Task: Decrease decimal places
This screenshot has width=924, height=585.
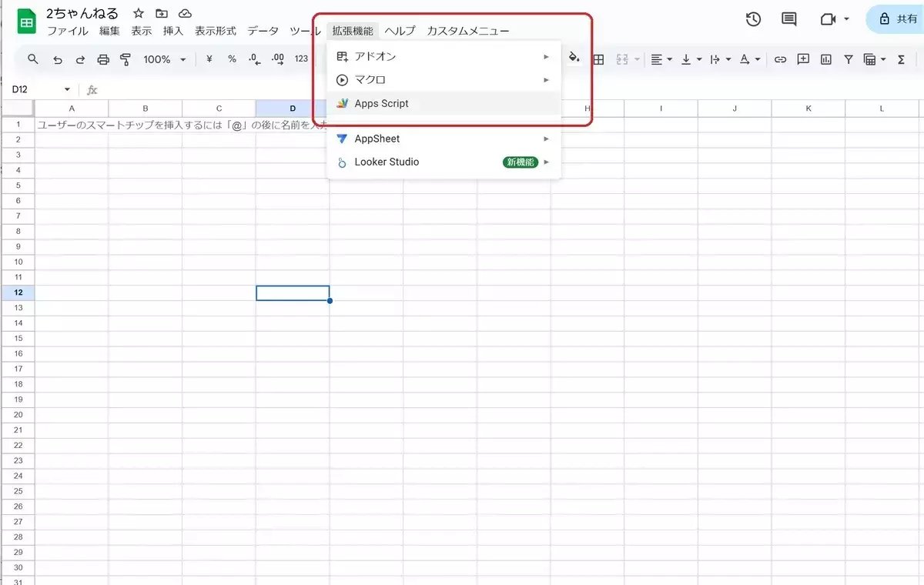Action: [x=255, y=59]
